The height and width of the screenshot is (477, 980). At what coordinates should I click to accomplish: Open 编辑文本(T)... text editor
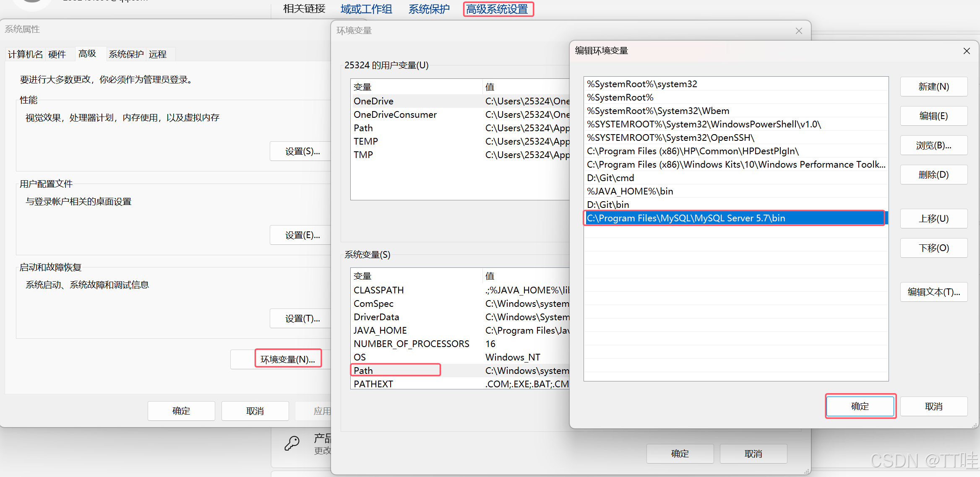tap(933, 292)
